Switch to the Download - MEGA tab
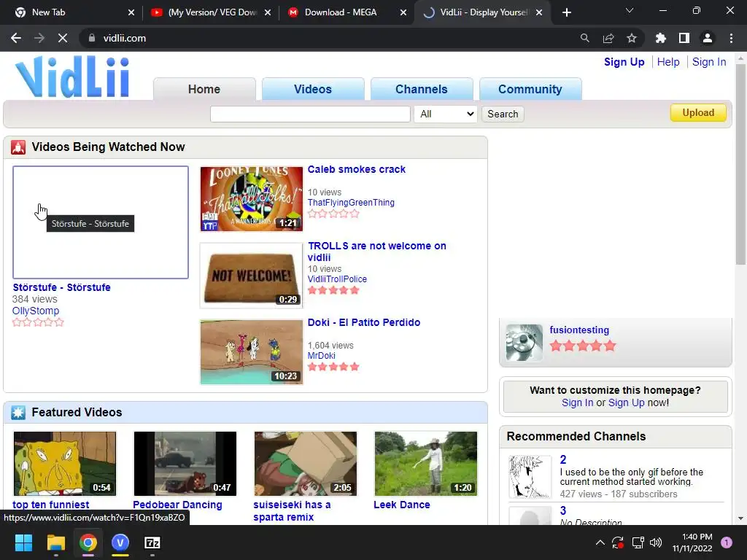Image resolution: width=747 pixels, height=560 pixels. (x=341, y=12)
